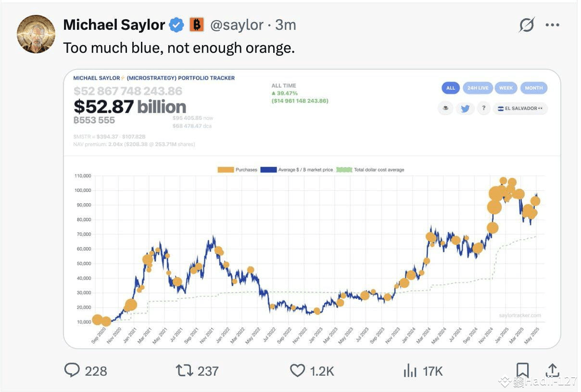This screenshot has width=581, height=392.
Task: Click the coffee cup donate icon
Action: [445, 109]
